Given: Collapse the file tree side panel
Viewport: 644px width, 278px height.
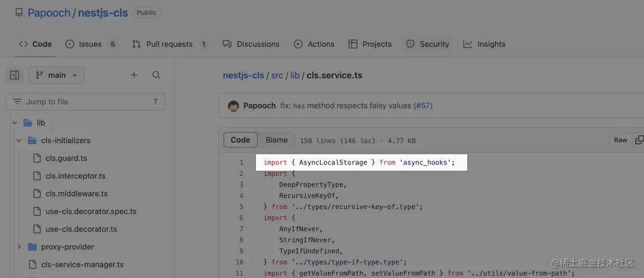Looking at the screenshot, I should pyautogui.click(x=15, y=75).
